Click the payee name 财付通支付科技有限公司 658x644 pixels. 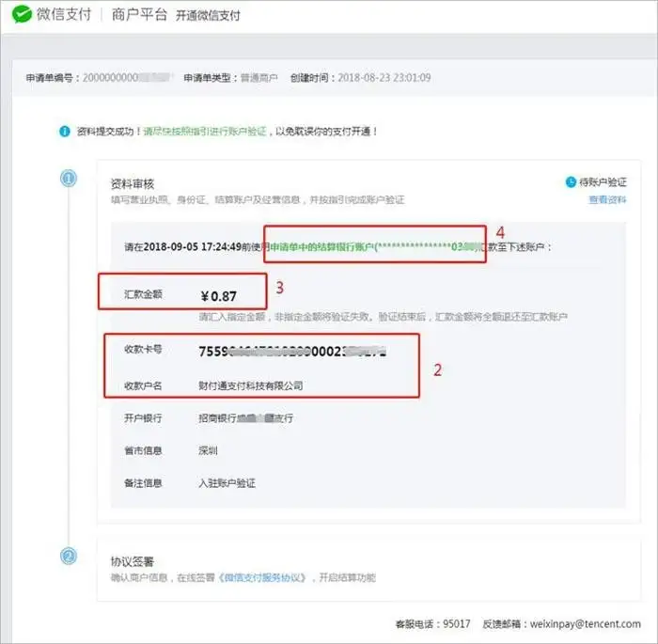pos(251,385)
